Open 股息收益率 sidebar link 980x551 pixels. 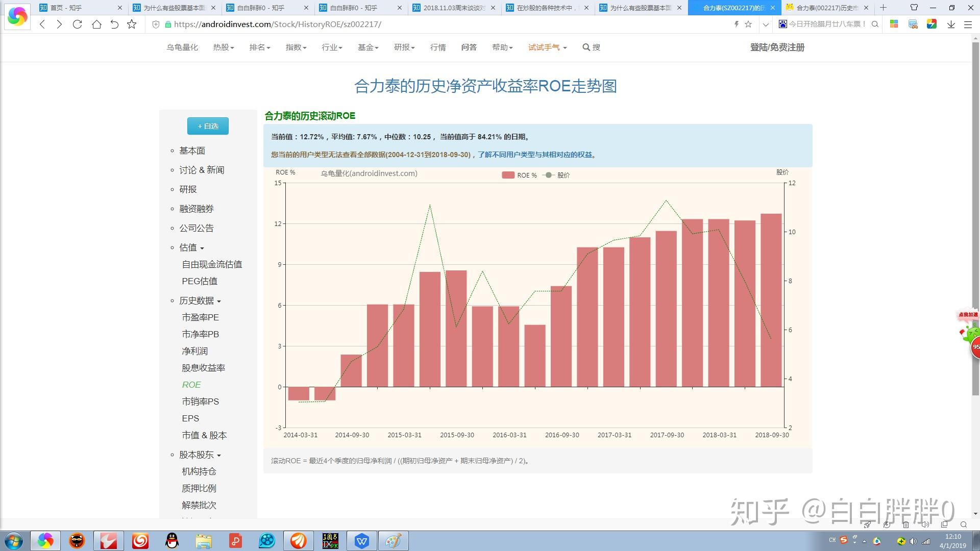[x=203, y=368]
